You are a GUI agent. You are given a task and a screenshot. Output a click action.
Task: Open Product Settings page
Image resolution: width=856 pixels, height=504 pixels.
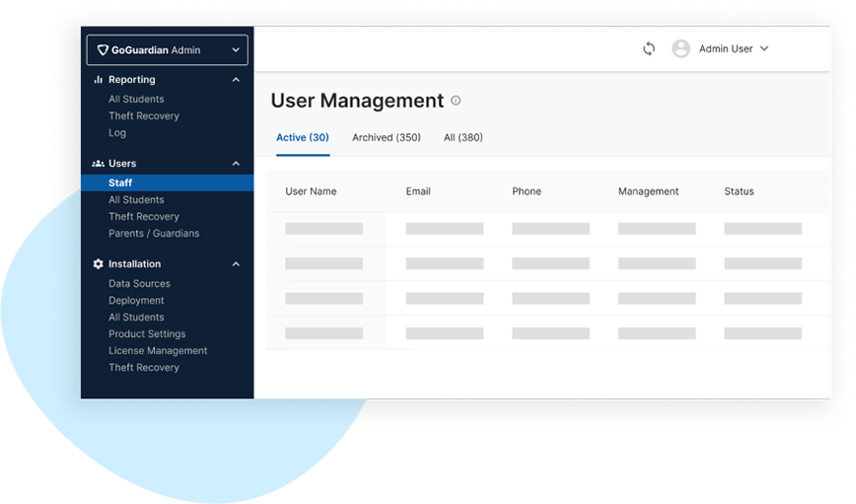[x=147, y=333]
